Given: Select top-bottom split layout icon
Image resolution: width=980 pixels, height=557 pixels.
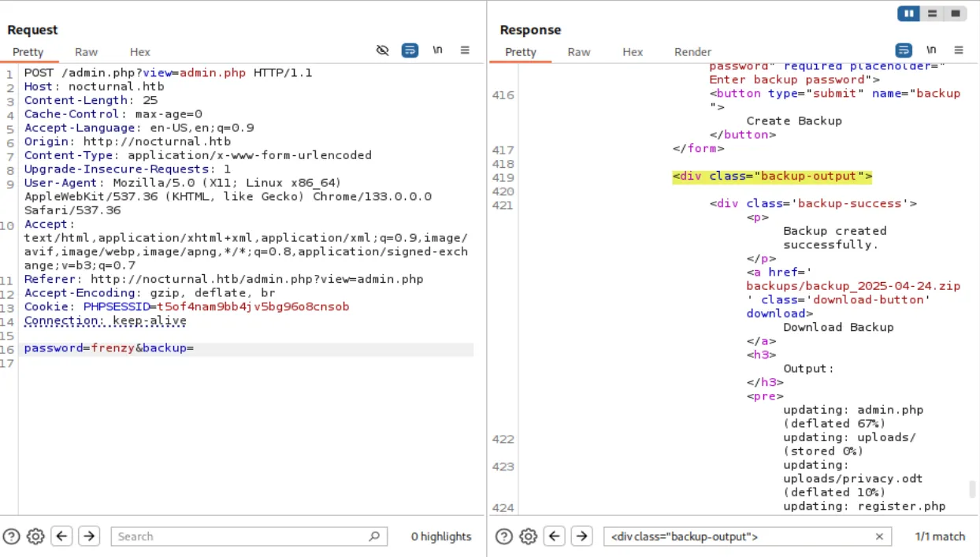Looking at the screenshot, I should 932,13.
